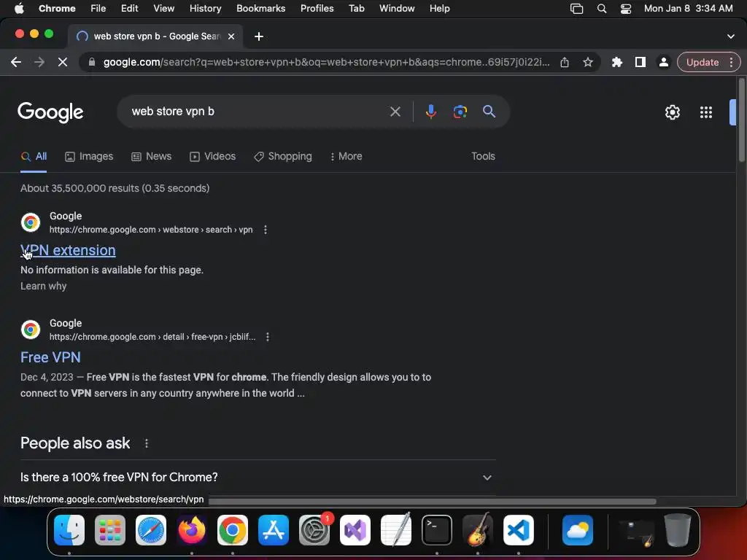Select the All results tab

click(34, 157)
